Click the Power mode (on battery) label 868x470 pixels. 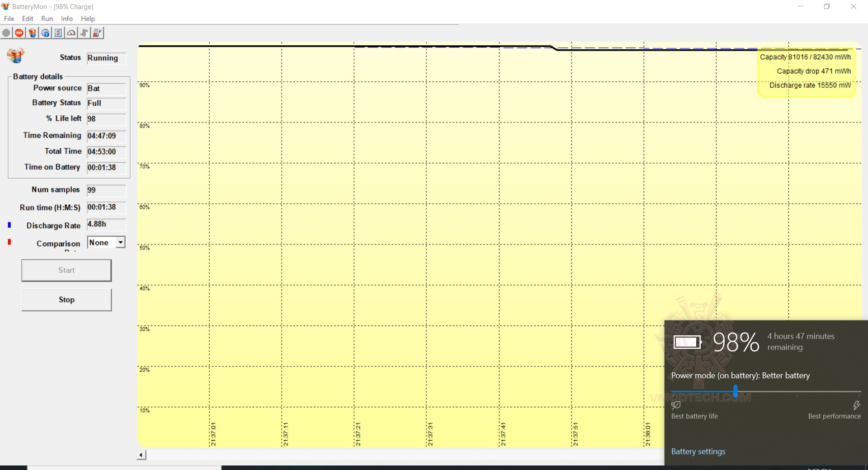tap(741, 376)
